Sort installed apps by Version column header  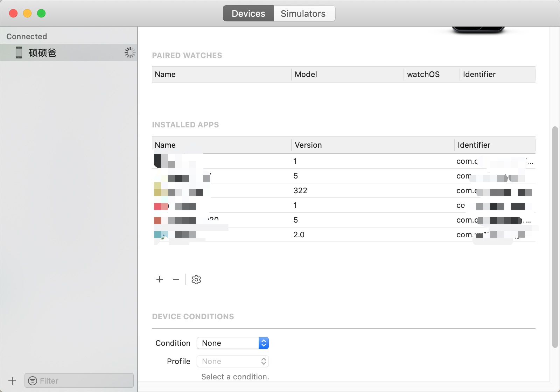(373, 145)
